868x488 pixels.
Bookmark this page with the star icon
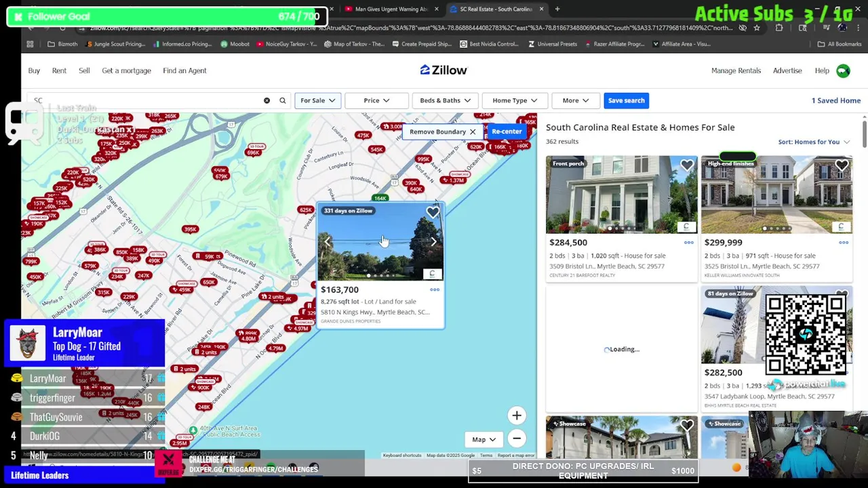757,28
